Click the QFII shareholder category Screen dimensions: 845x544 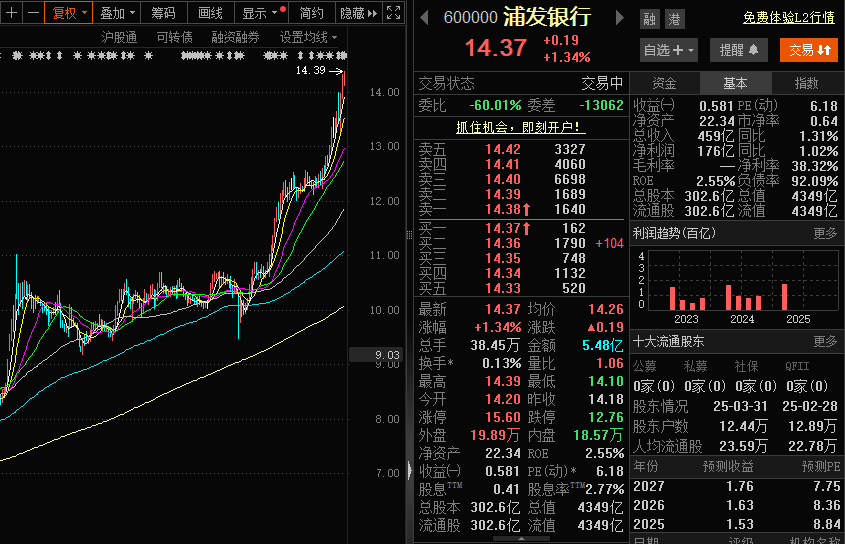[797, 367]
